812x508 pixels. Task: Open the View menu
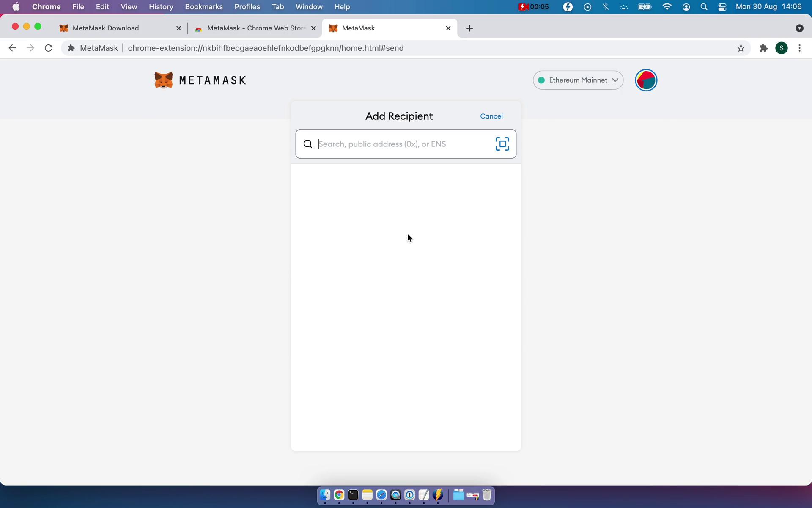point(129,7)
